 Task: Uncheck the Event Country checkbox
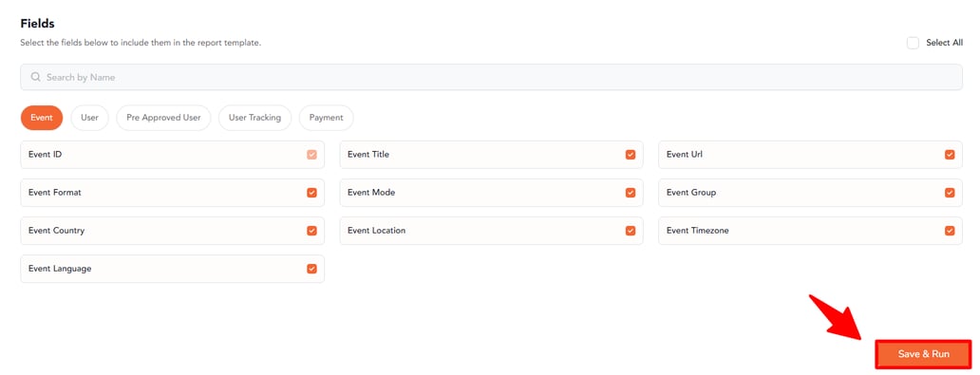311,231
